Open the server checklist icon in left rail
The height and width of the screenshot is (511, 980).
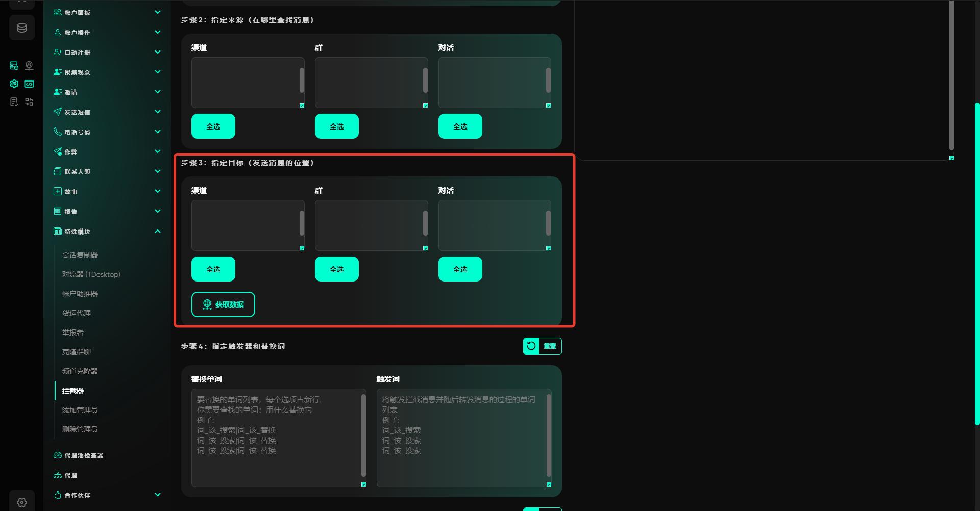[14, 66]
